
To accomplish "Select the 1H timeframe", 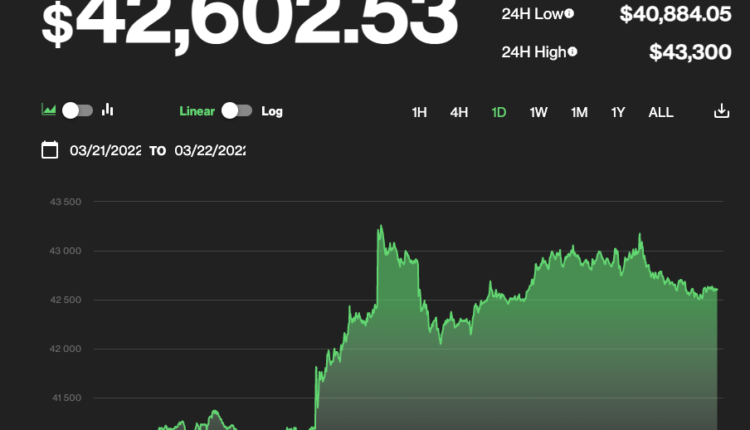I will coord(419,112).
